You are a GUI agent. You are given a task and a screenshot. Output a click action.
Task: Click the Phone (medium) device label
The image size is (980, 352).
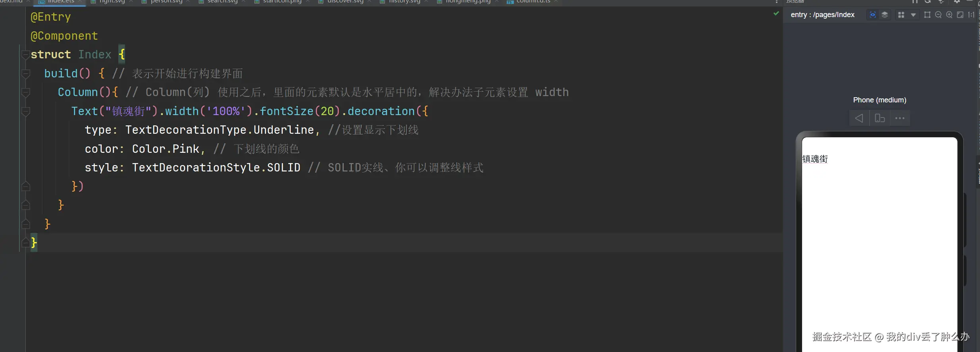tap(880, 100)
